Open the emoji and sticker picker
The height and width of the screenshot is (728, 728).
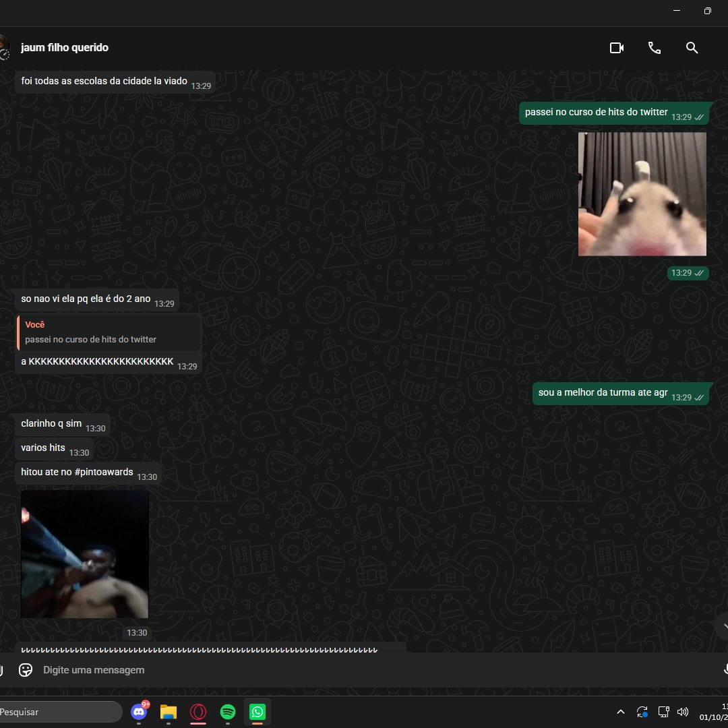point(26,669)
